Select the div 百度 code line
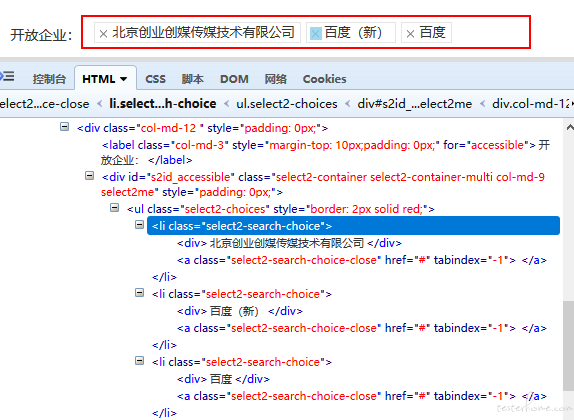 223,379
